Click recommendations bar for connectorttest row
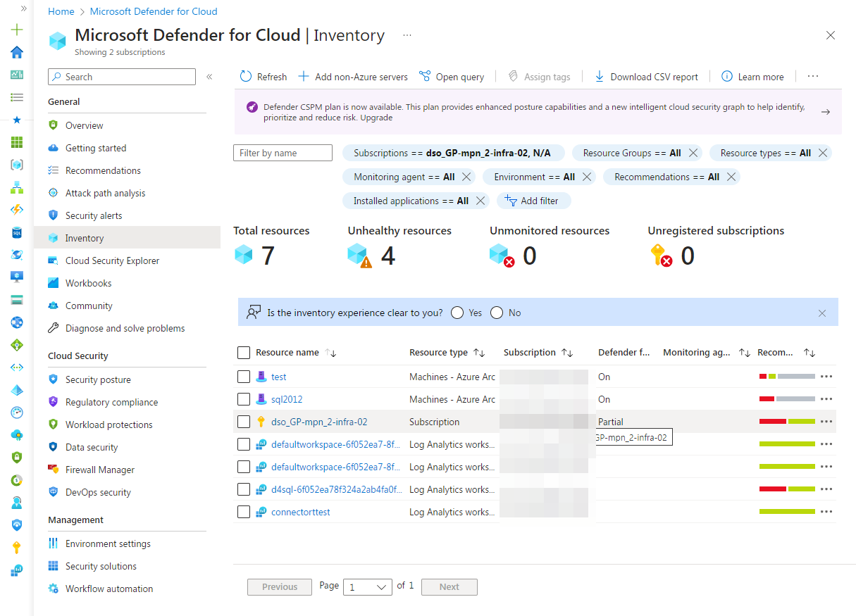This screenshot has width=856, height=616. [787, 512]
